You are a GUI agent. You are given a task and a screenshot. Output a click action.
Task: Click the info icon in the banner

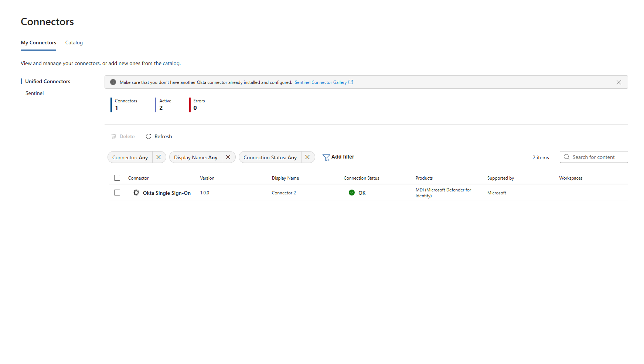pos(113,82)
